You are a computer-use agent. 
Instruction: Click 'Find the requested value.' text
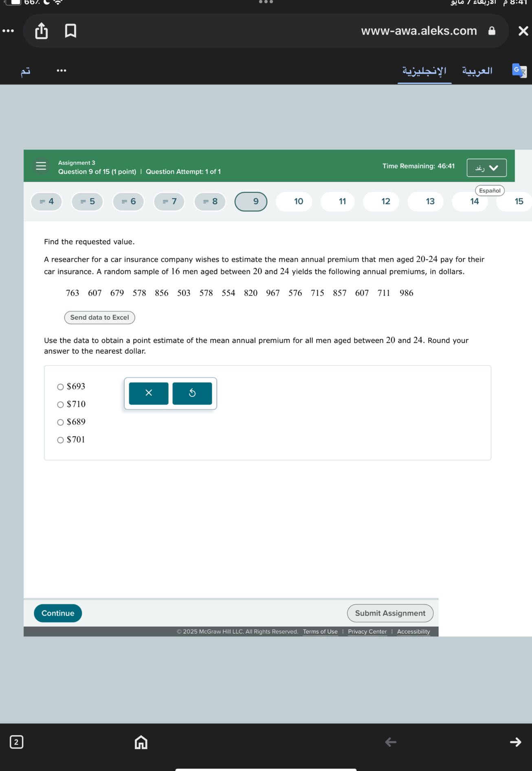click(89, 242)
